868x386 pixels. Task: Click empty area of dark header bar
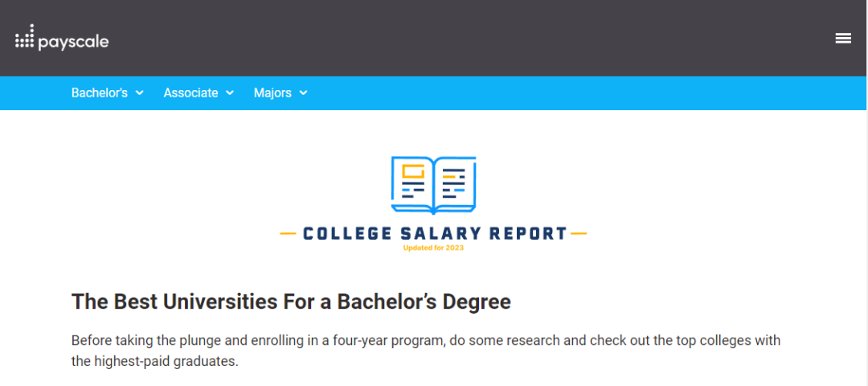tap(443, 39)
